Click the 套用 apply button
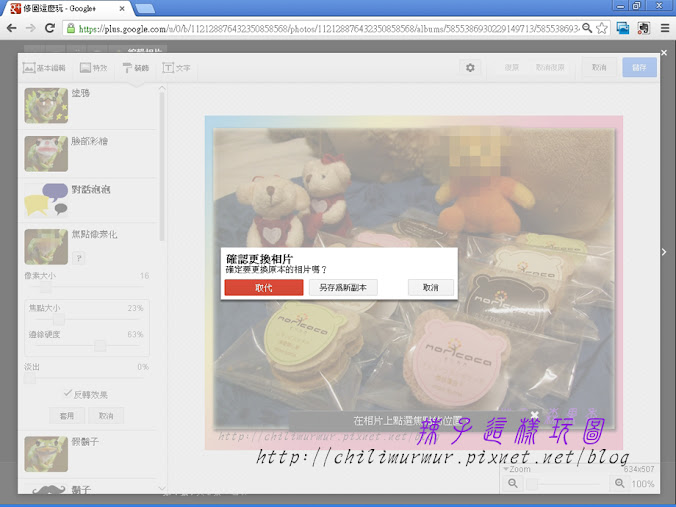 pyautogui.click(x=67, y=416)
